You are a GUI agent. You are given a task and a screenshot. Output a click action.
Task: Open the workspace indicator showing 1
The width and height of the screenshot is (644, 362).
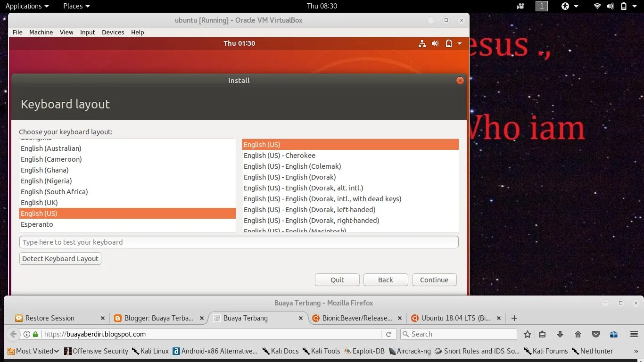[542, 6]
